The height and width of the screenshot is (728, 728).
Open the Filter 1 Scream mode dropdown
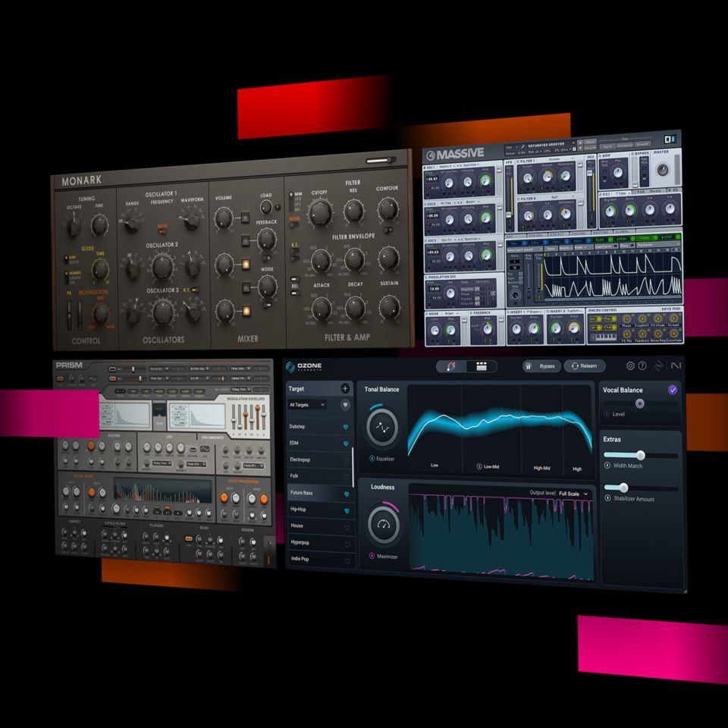click(x=554, y=158)
